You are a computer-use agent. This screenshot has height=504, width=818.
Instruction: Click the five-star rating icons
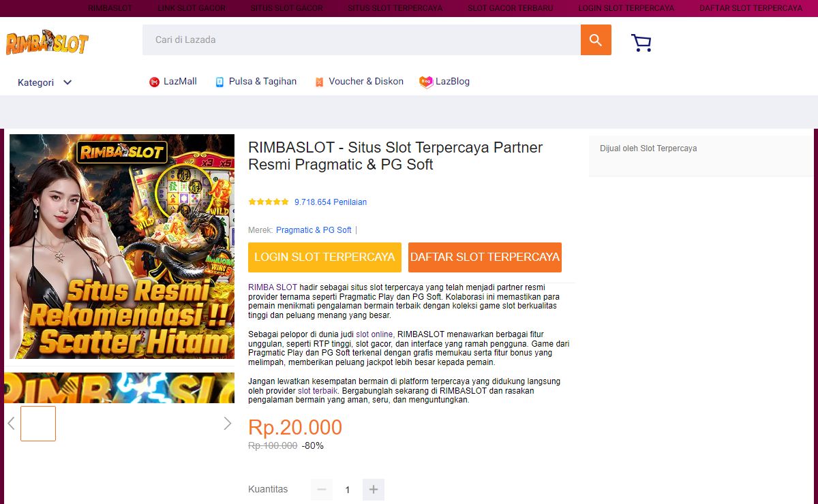tap(269, 202)
